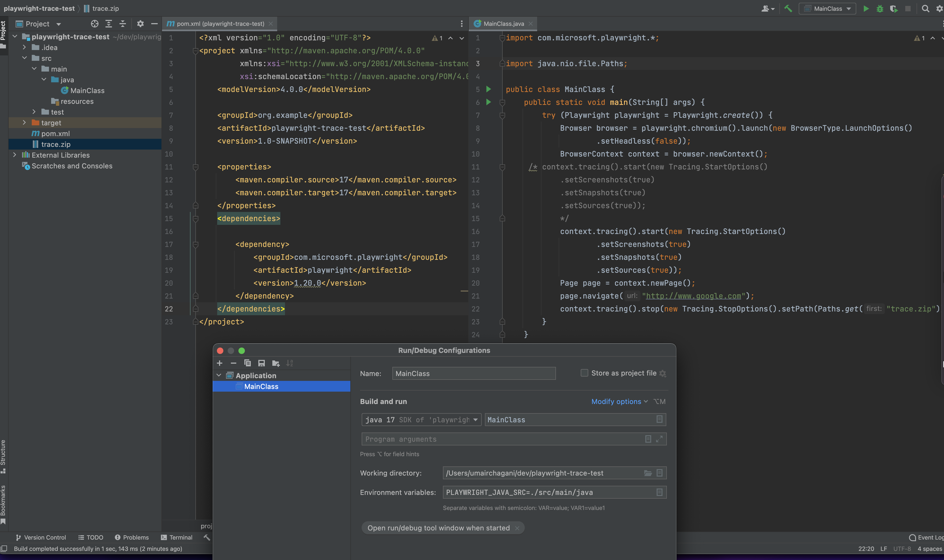Toggle sort configurations alphabetically

point(290,363)
